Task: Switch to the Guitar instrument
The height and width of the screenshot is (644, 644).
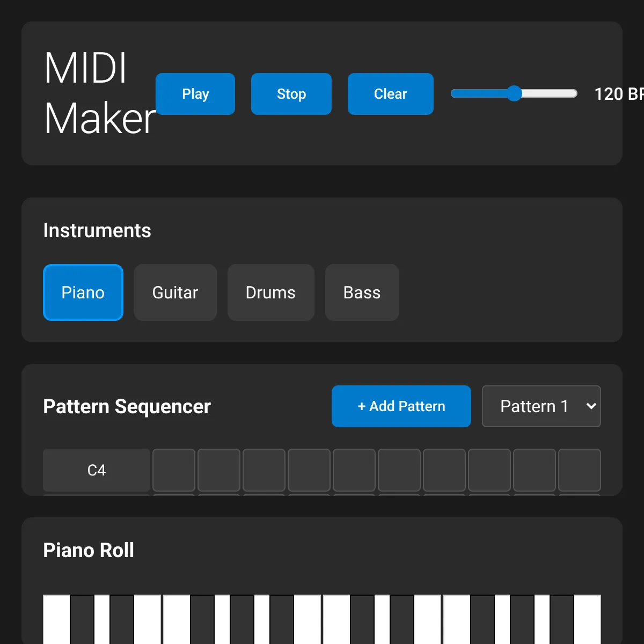Action: point(175,292)
